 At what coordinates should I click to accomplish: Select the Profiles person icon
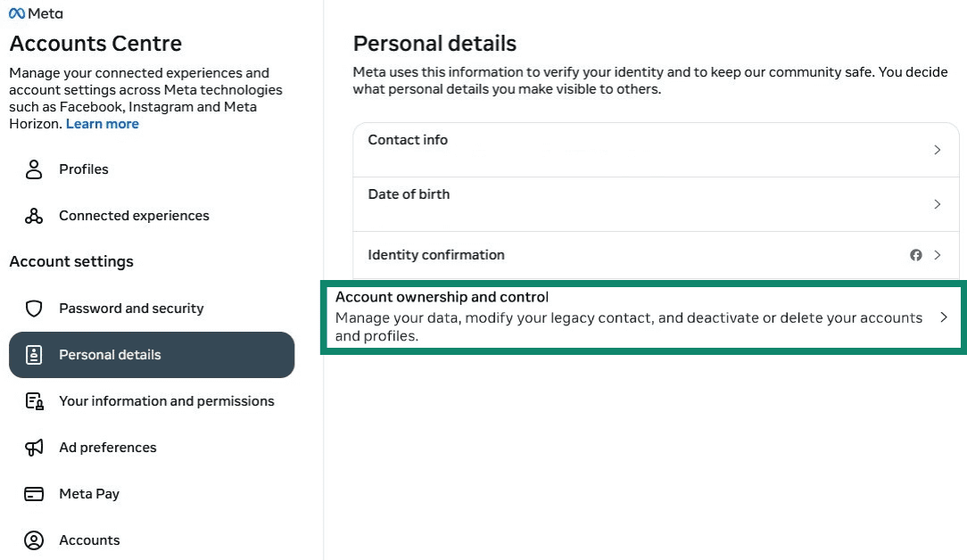[x=33, y=169]
